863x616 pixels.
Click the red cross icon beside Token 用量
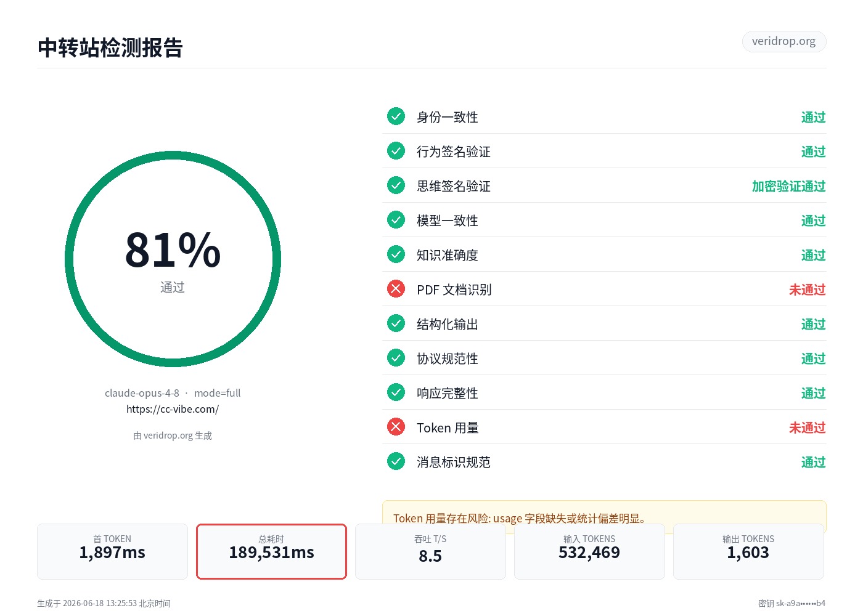pos(396,427)
